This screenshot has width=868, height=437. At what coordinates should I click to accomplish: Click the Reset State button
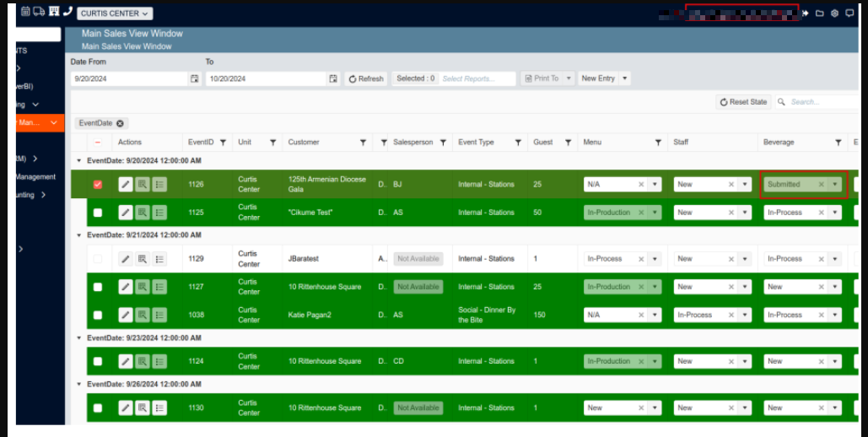coord(743,102)
